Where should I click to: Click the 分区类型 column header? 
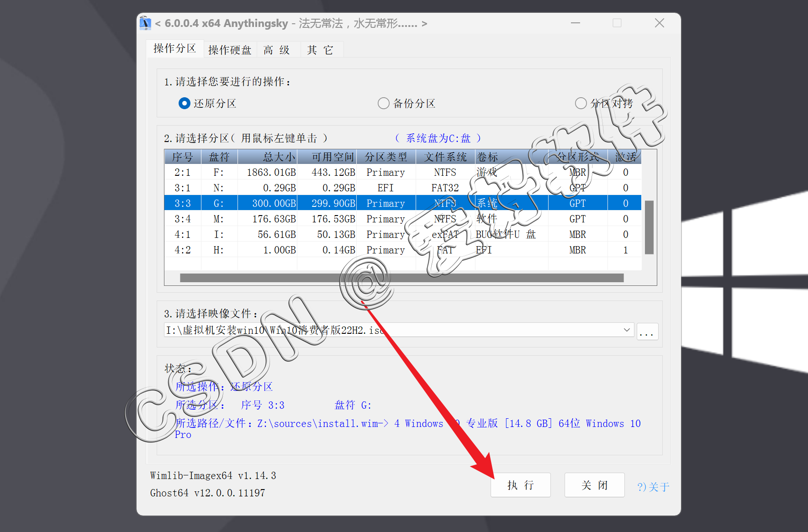386,157
